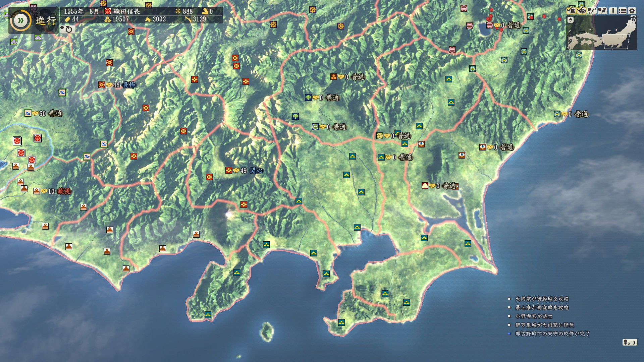Image resolution: width=644 pixels, height=362 pixels.
Task: Click the relation label 畏怖
Action: tap(129, 85)
